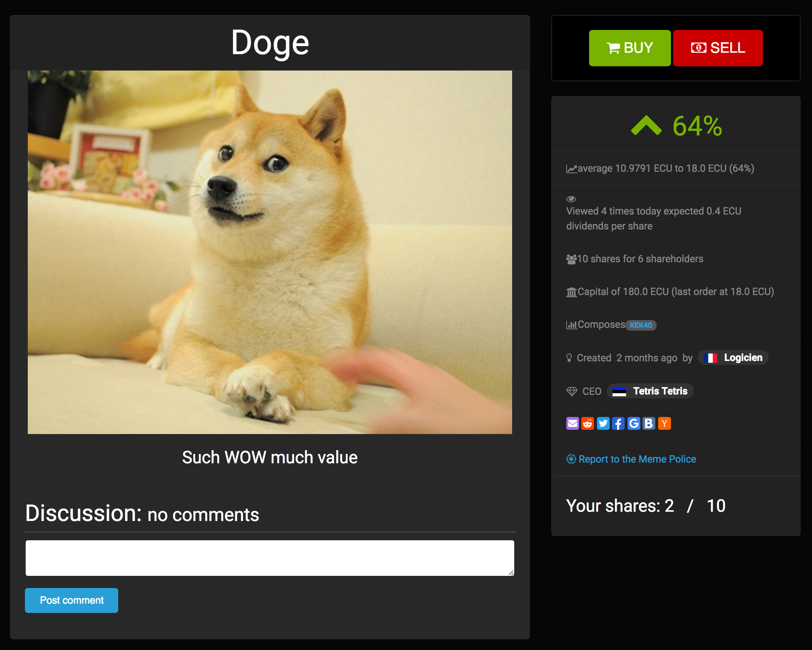
Task: Share using the Blogger B icon
Action: tap(649, 424)
